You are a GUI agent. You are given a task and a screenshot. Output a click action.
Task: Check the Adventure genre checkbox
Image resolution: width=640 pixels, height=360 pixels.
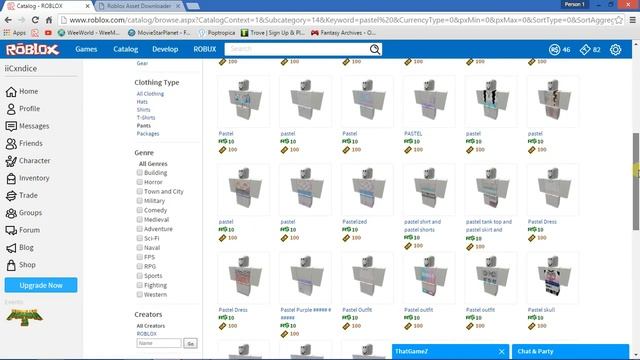tap(140, 229)
